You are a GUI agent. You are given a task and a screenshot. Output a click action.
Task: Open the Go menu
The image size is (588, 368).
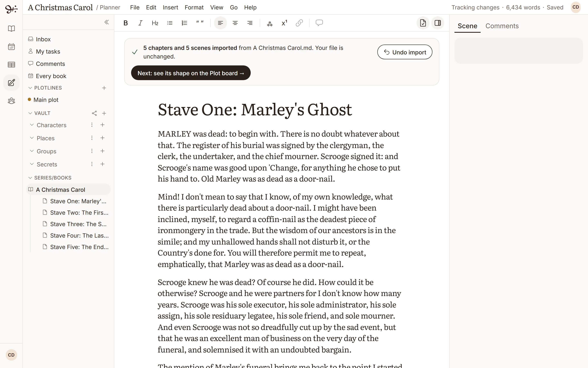coord(234,8)
